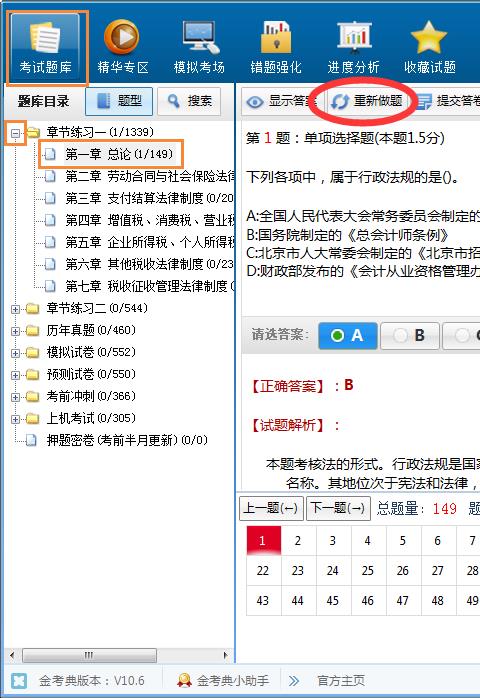The width and height of the screenshot is (480, 698).
Task: Open 金考典小助手 in status bar
Action: pos(224,681)
